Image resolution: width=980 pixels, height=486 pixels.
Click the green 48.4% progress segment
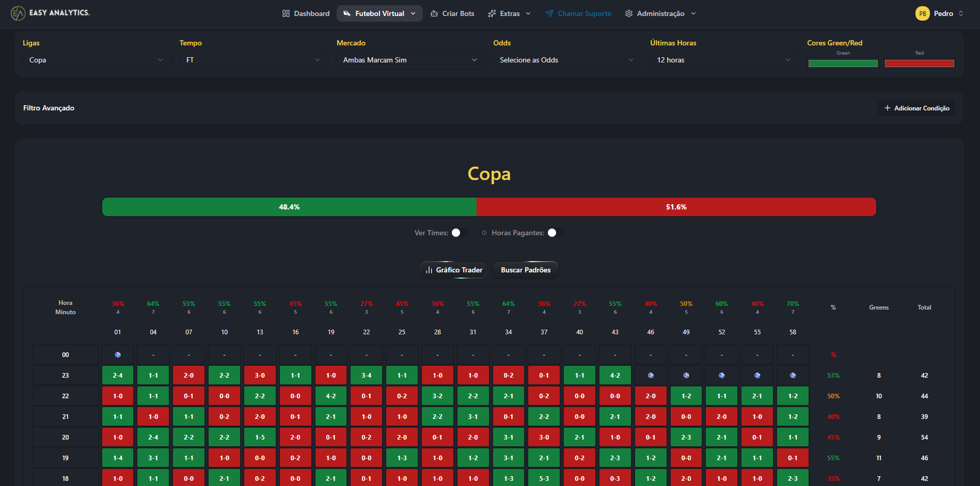pyautogui.click(x=289, y=207)
